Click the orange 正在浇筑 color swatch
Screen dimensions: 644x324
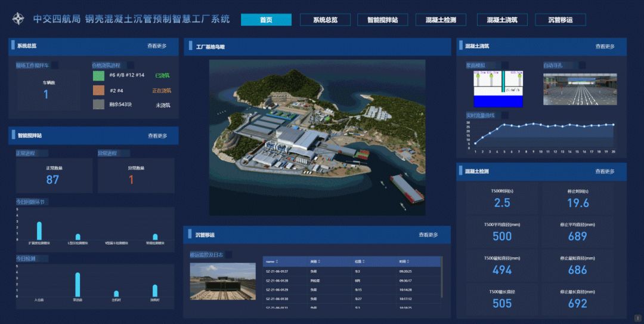click(98, 90)
